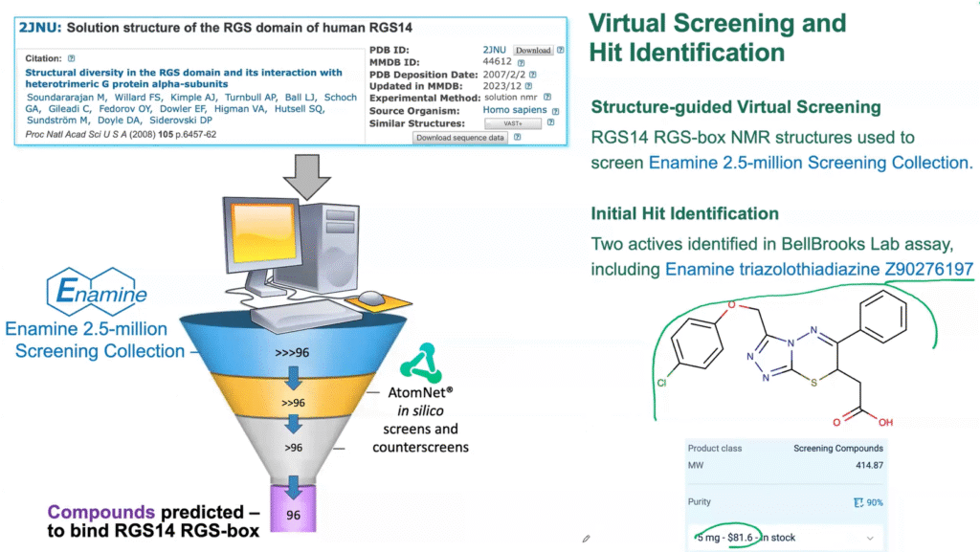Click help icon beside Download sequence data
The image size is (980, 552).
(x=517, y=137)
